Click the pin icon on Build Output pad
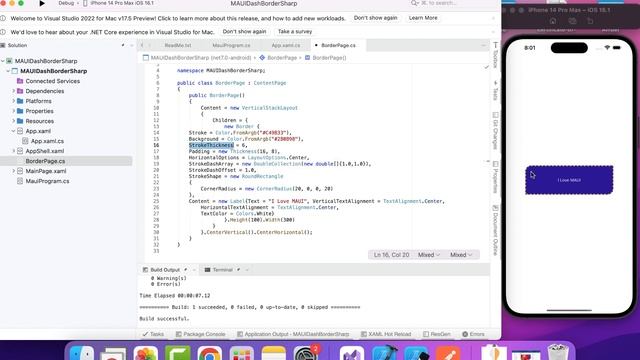The image size is (640, 360). coord(186,270)
